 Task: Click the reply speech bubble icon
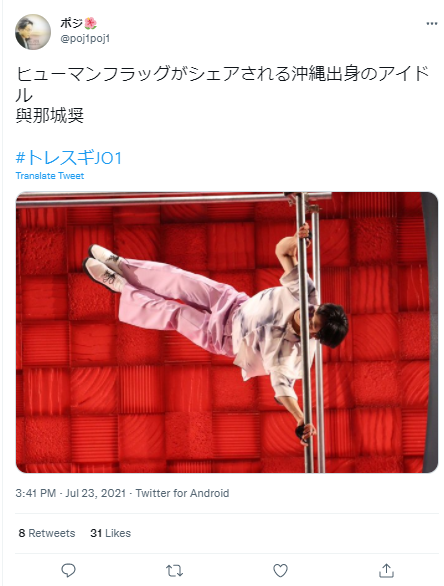(x=68, y=570)
